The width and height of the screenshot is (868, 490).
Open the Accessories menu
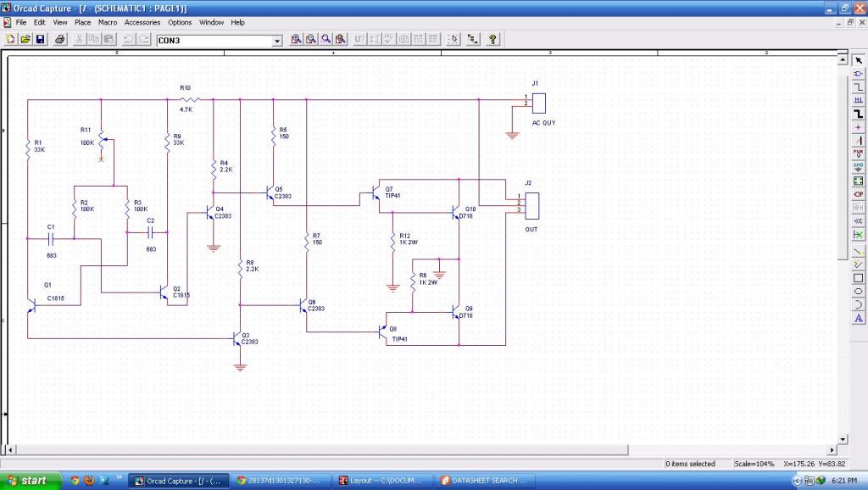click(142, 22)
